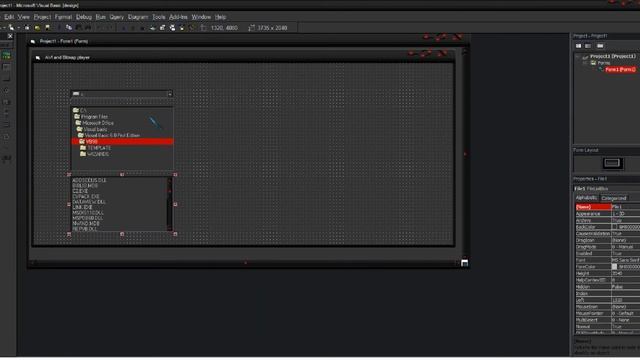The width and height of the screenshot is (640, 360).
Task: Open the Tools menu
Action: tap(159, 17)
